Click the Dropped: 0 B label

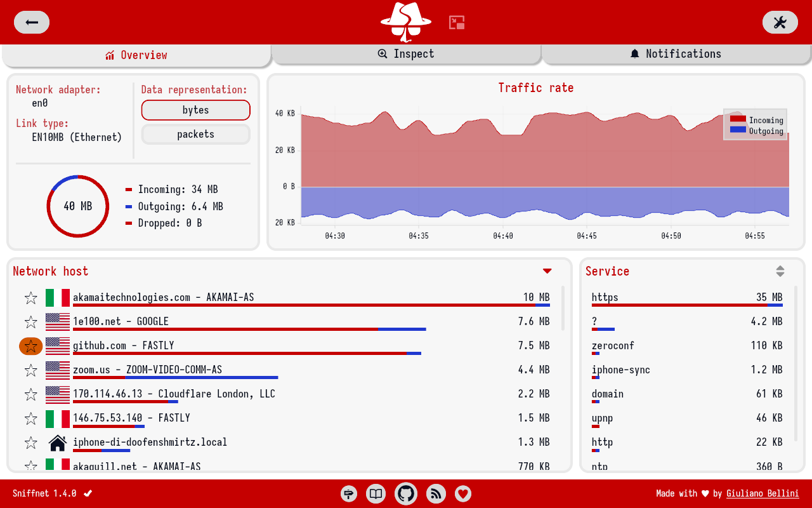169,223
